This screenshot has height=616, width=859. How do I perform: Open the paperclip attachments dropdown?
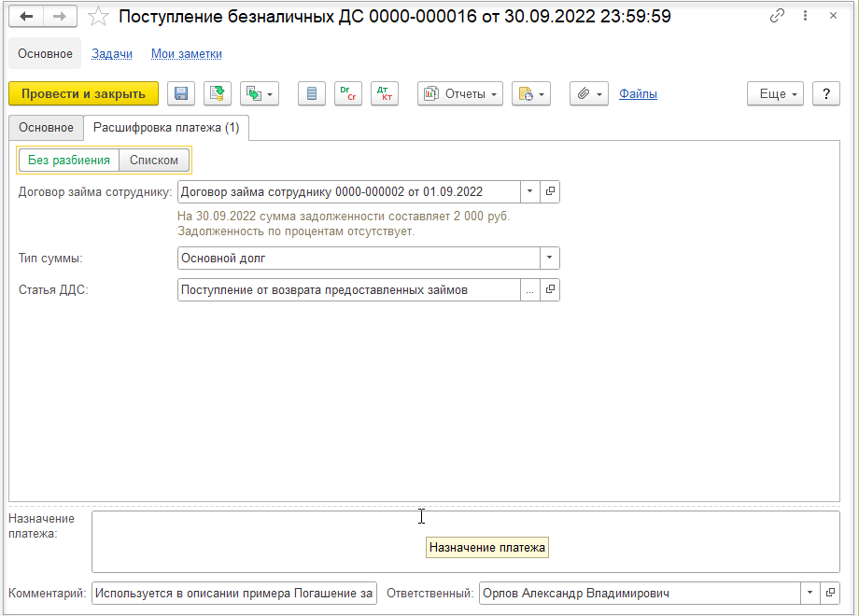[589, 93]
